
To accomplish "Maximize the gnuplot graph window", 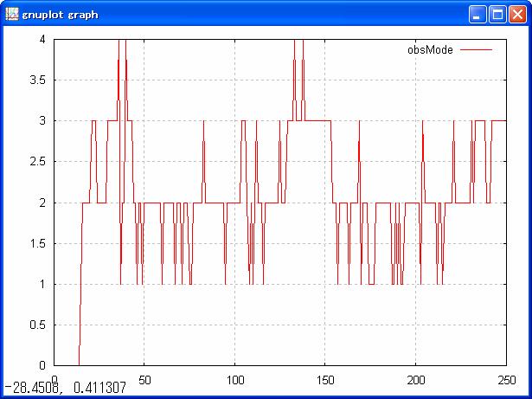I will (x=497, y=15).
